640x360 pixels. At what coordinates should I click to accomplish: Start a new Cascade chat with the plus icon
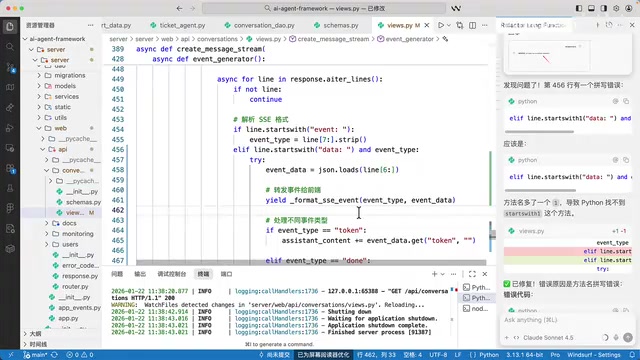coord(597,25)
